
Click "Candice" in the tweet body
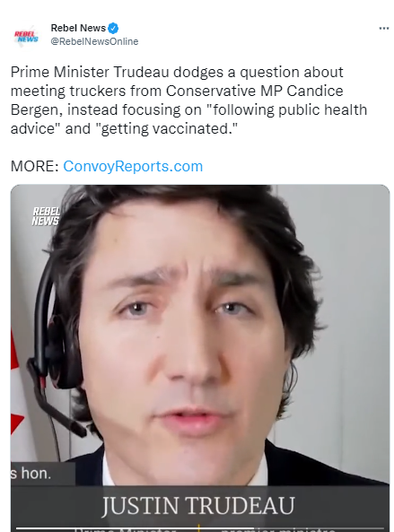click(315, 91)
